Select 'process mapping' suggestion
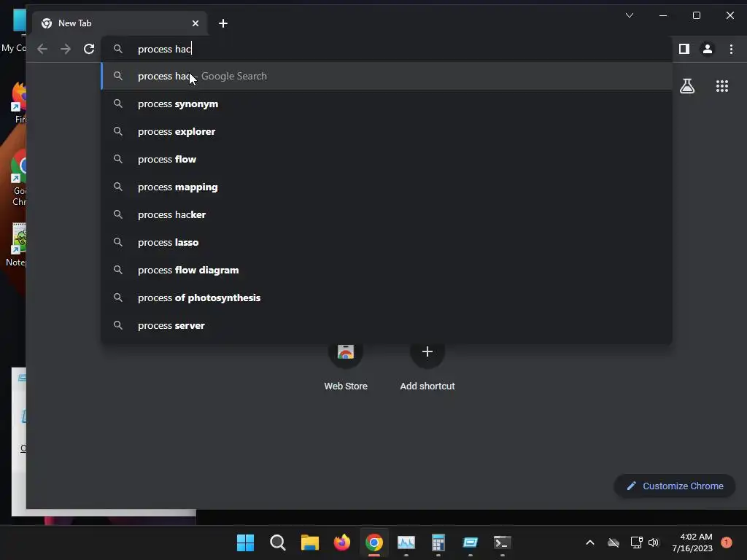Screen dimensions: 747x560 point(387,187)
